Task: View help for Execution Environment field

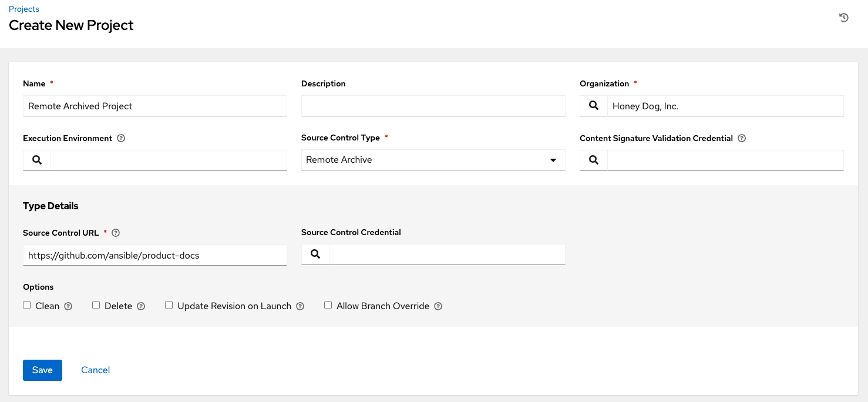Action: pyautogui.click(x=120, y=138)
